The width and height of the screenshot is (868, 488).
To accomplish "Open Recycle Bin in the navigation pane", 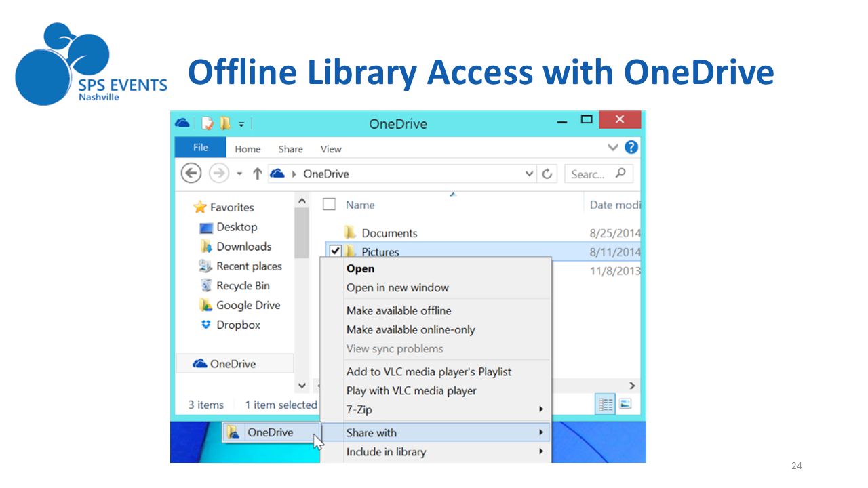I will [x=243, y=286].
